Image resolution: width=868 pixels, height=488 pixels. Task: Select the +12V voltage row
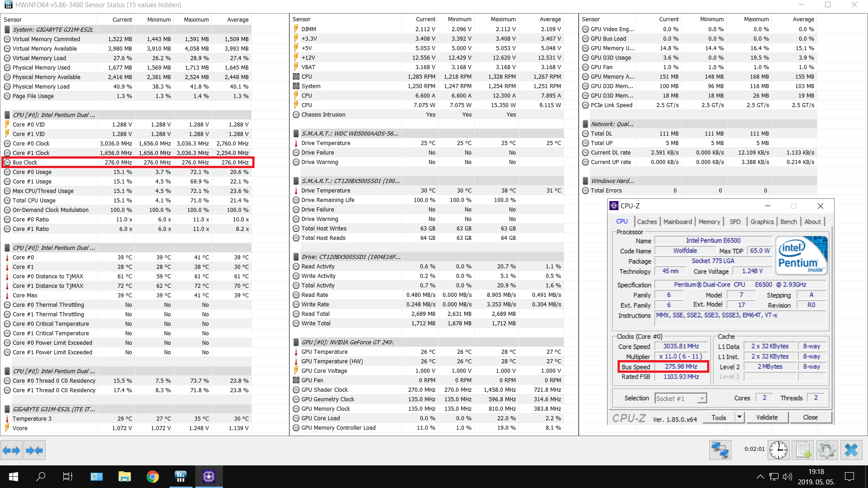[x=427, y=58]
